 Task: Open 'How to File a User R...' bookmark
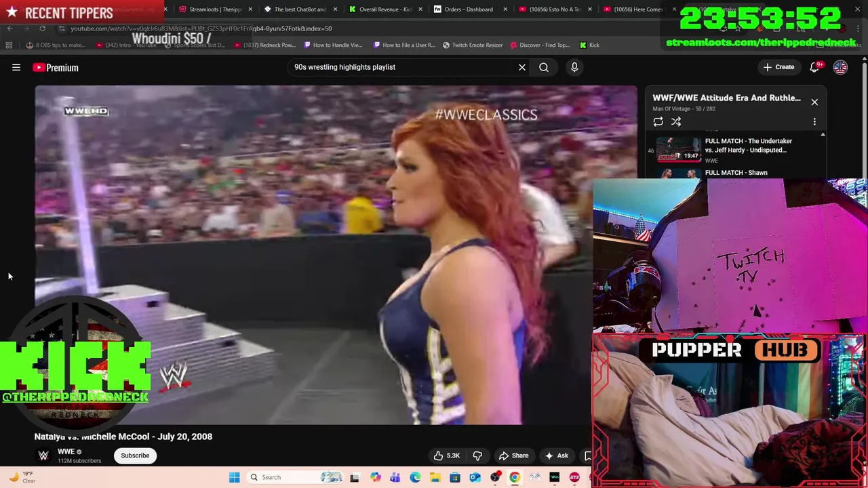(x=404, y=45)
